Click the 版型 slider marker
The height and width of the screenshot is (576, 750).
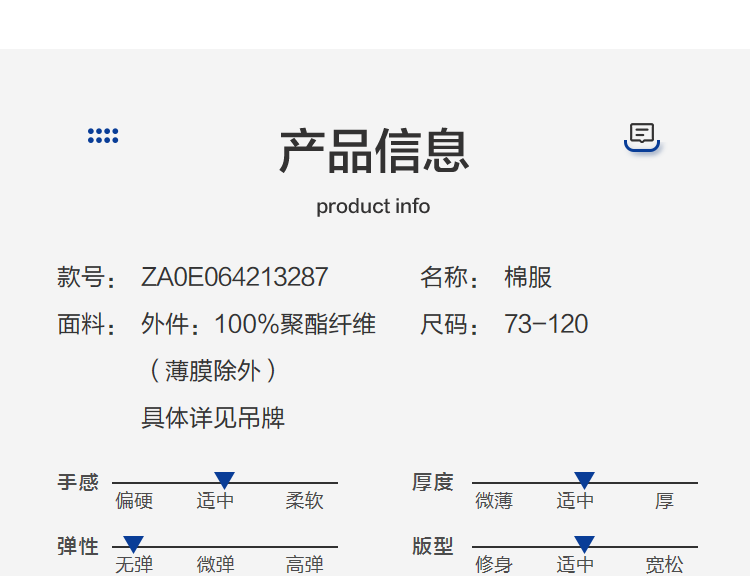coord(584,544)
